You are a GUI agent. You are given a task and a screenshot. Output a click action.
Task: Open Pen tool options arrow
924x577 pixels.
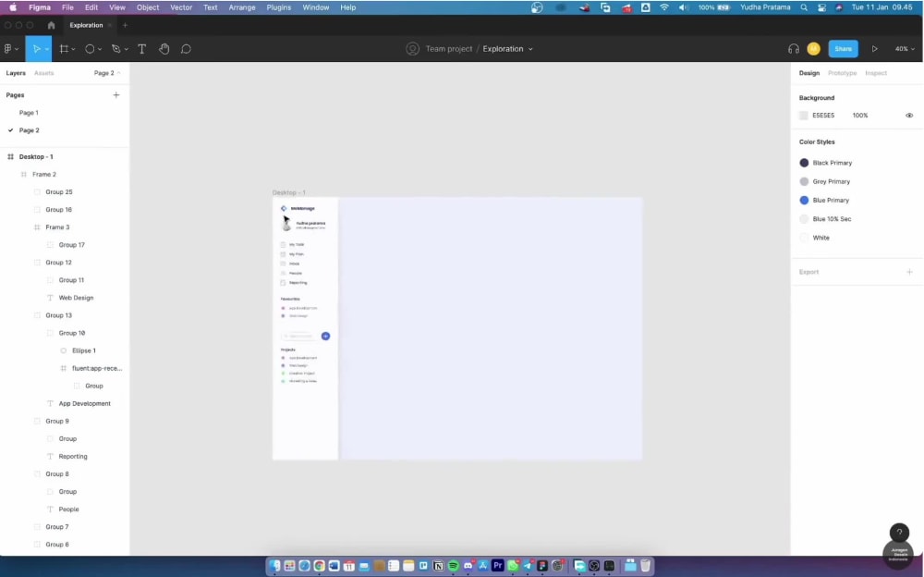pyautogui.click(x=126, y=50)
